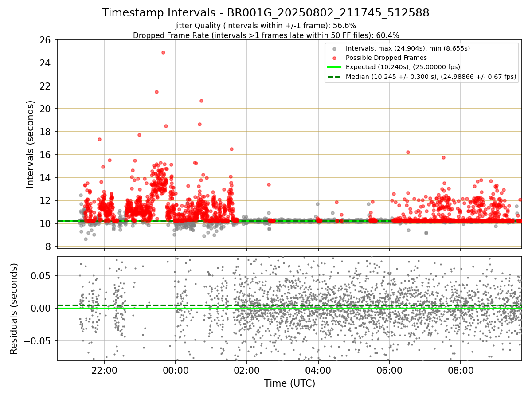This screenshot has width=532, height=399.
Task: Click the gray marker in the legend
Action: 335,48
